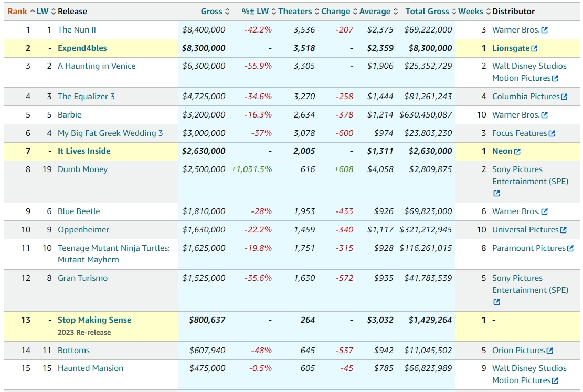
Task: Open Warner Bros. distributor link in Barbie row
Action: (516, 114)
